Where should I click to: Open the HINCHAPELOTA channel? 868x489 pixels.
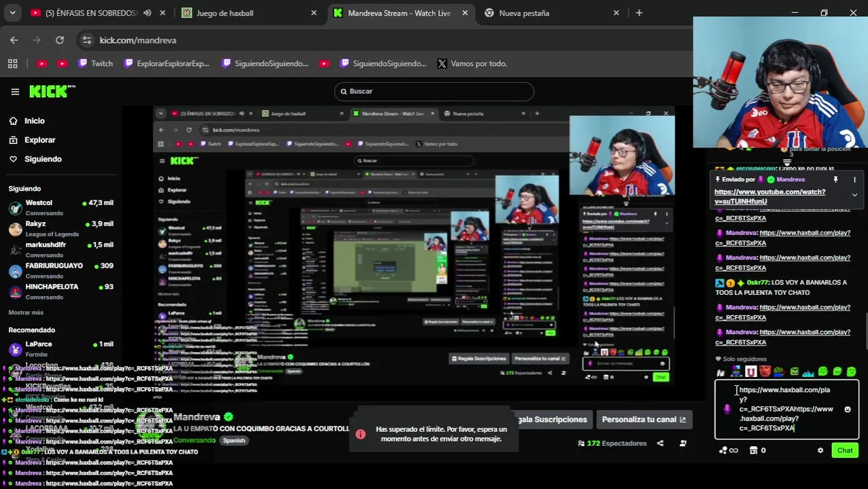60,291
